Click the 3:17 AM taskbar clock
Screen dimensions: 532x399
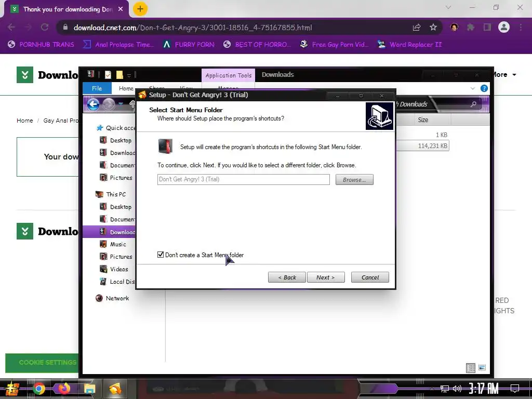pos(484,389)
